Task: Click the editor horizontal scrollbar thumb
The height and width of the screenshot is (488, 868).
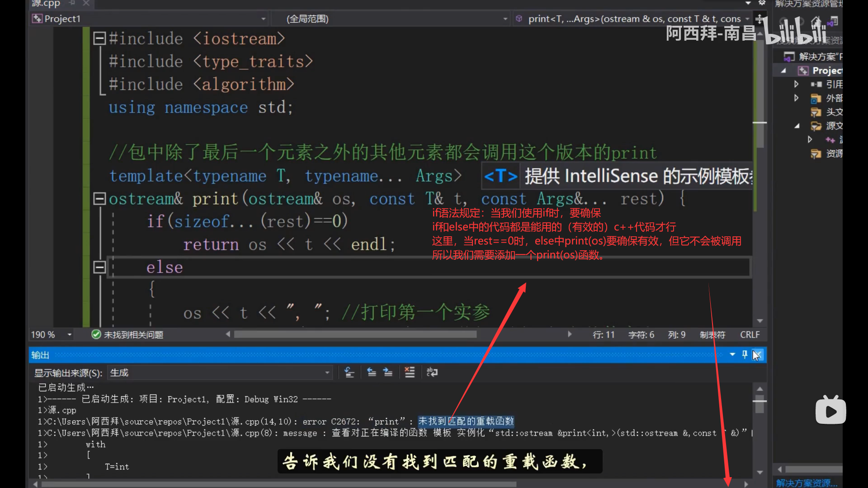Action: click(x=355, y=334)
